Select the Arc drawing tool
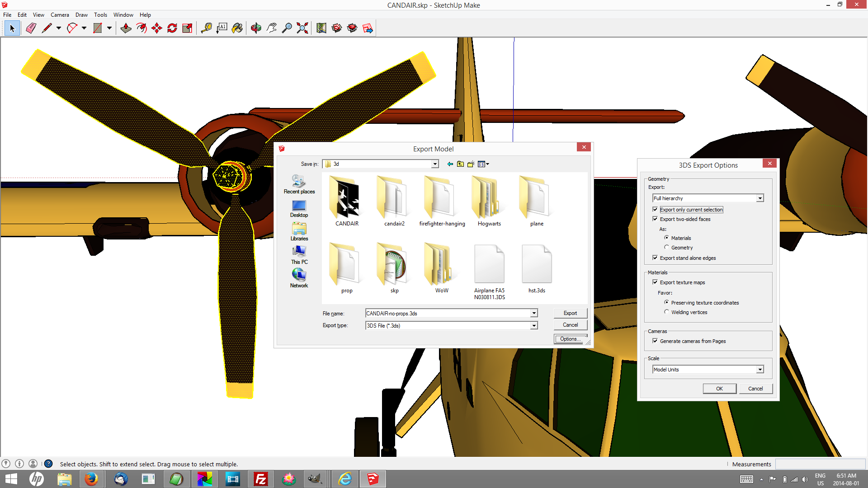Viewport: 868px width, 488px height. point(72,28)
